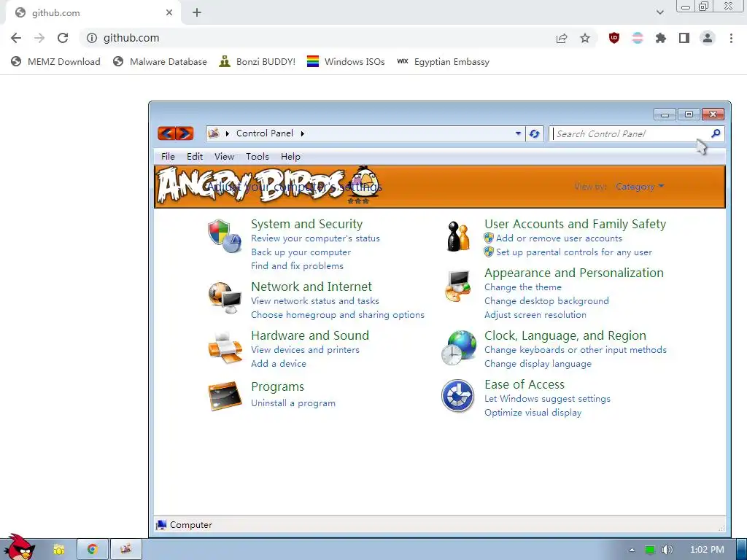The image size is (747, 560).
Task: Click View devices and printers
Action: [x=305, y=350]
